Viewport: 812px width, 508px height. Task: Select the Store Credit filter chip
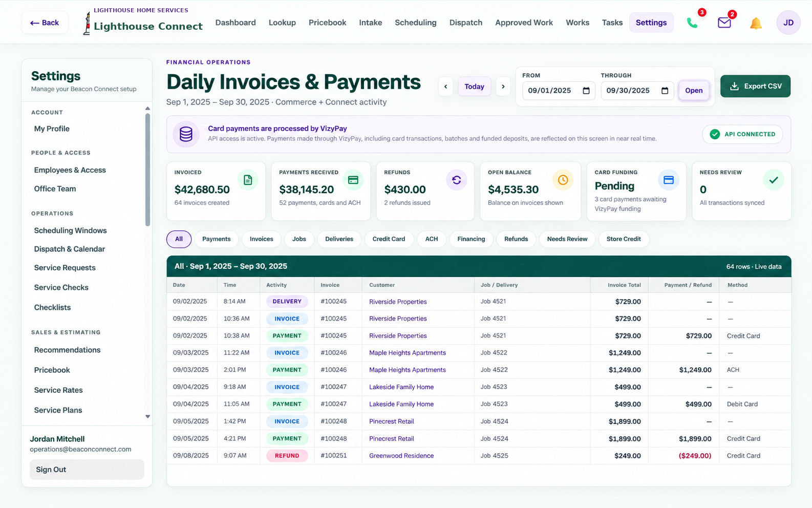point(623,239)
